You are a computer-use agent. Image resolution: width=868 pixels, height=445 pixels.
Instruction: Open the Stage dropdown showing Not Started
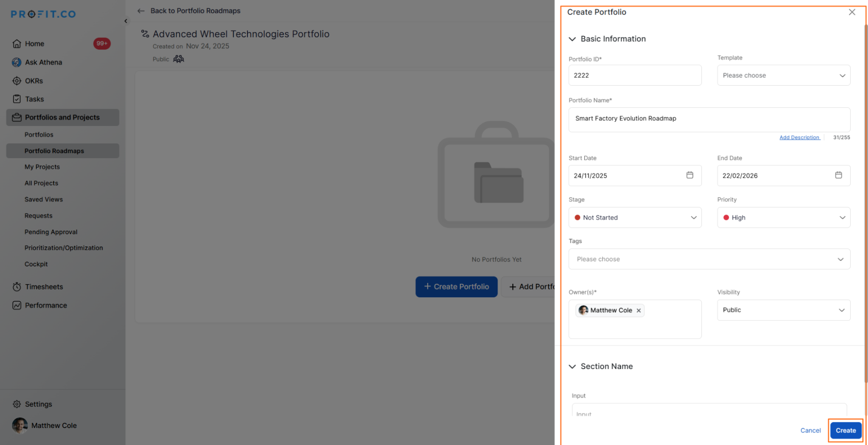pos(635,218)
